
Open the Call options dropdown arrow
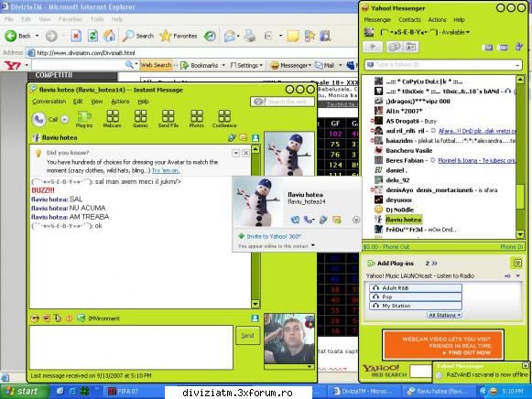65,119
